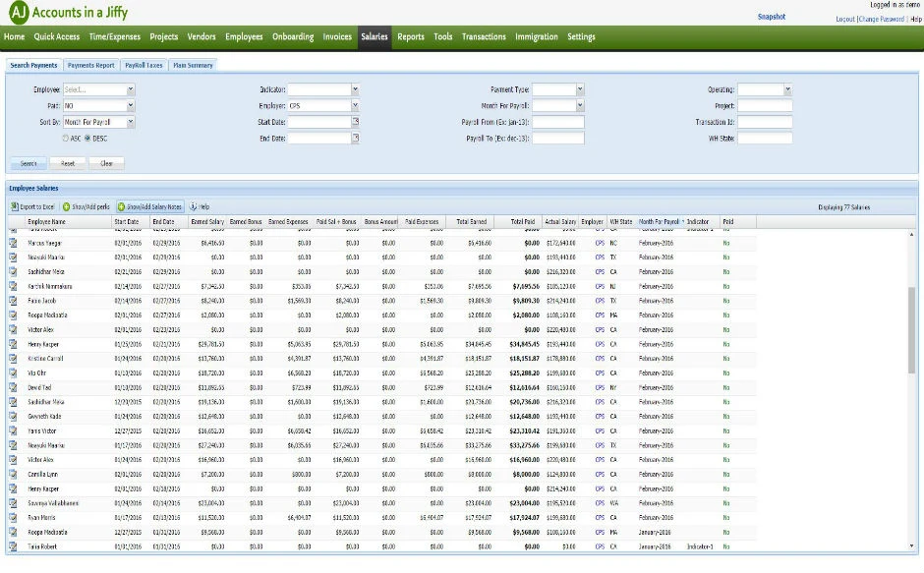Focus the WH State input field
The image size is (924, 573).
[x=765, y=138]
